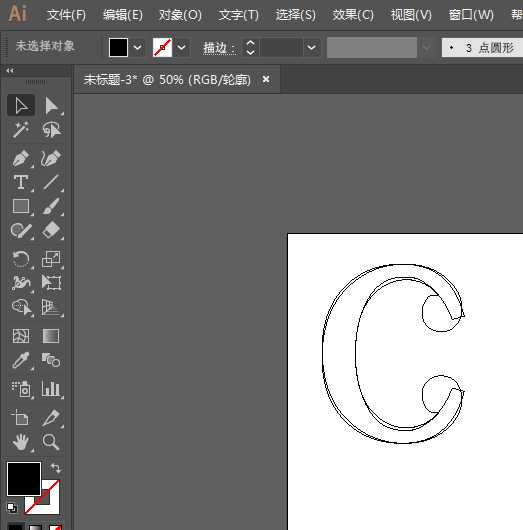Viewport: 523px width, 530px height.
Task: Collapse the tools panel double arrows
Action: [10, 71]
